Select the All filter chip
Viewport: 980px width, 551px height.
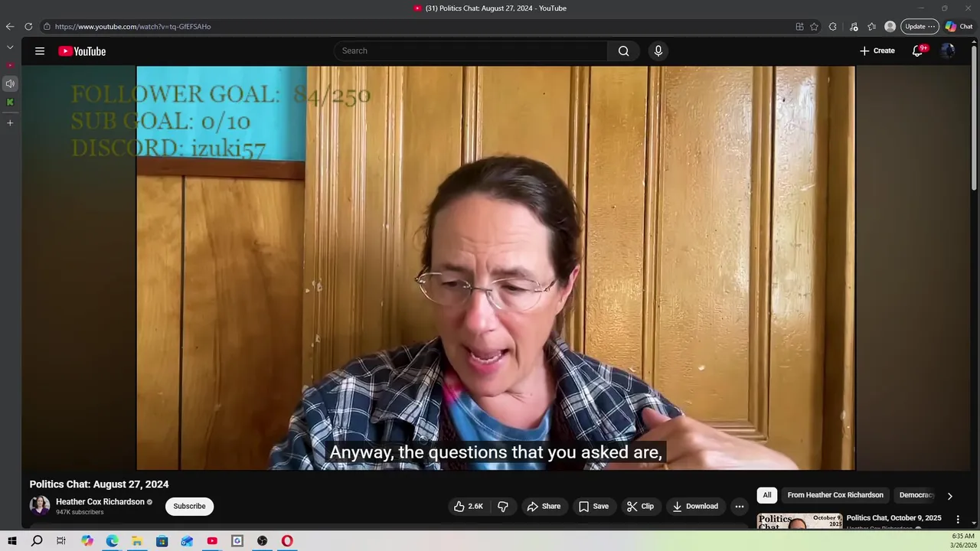(766, 495)
